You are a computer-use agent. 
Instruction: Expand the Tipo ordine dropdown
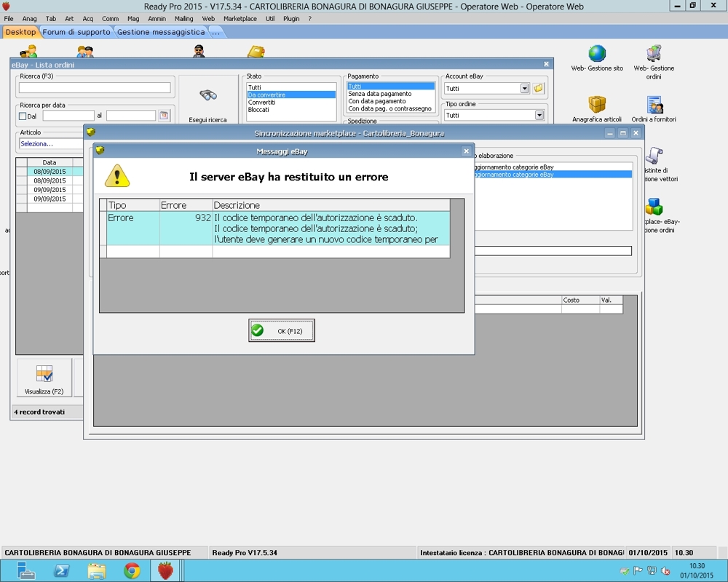[x=539, y=115]
